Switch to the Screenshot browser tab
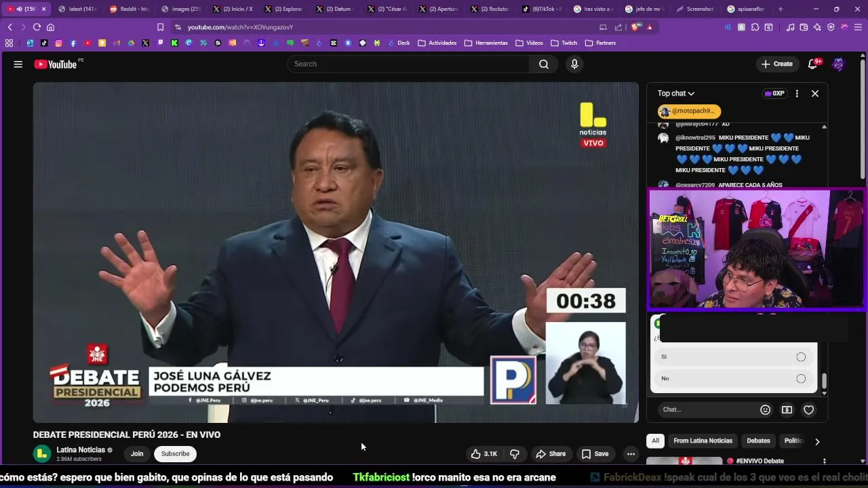This screenshot has height=488, width=868. tap(695, 9)
